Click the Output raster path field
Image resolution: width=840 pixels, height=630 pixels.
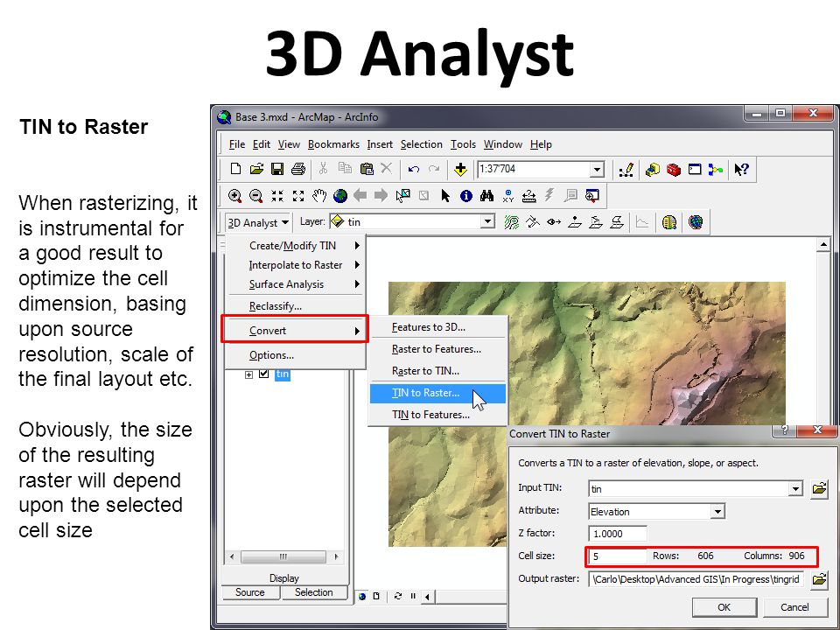[x=696, y=579]
